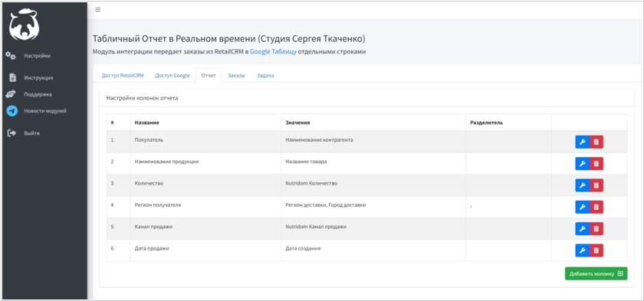Click the Telegram icon beside Новости модулей
Viewport: 644px width, 301px height.
(12, 111)
